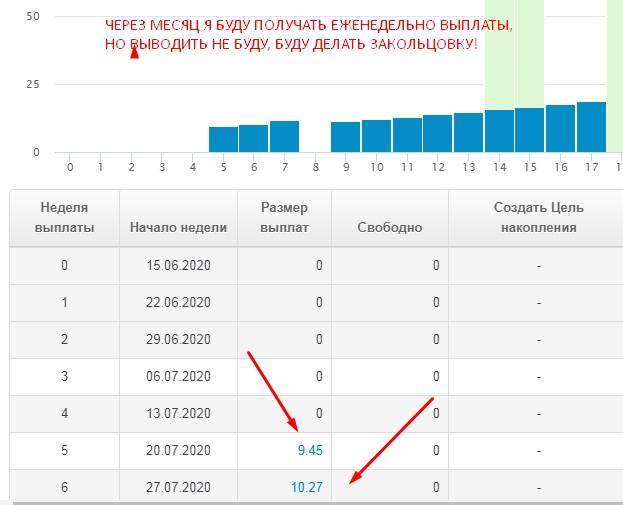Open the 9.45 payout link for week 5
Image resolution: width=623 pixels, height=505 pixels.
310,450
